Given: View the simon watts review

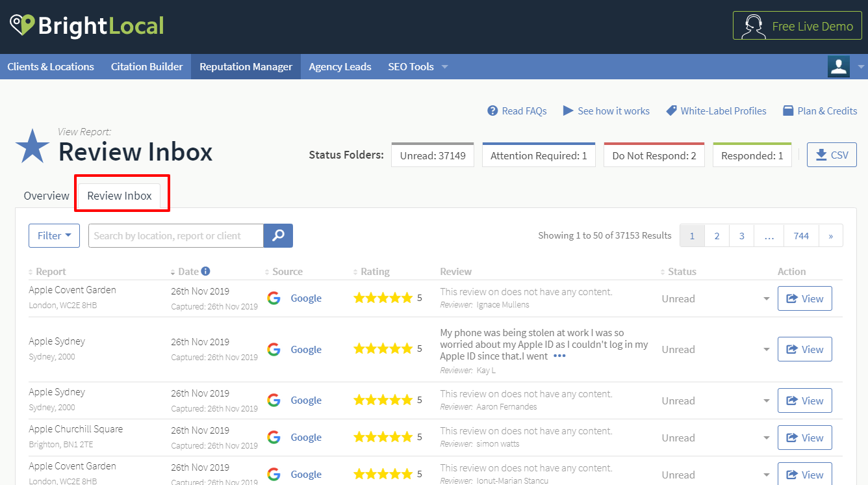Looking at the screenshot, I should 805,438.
